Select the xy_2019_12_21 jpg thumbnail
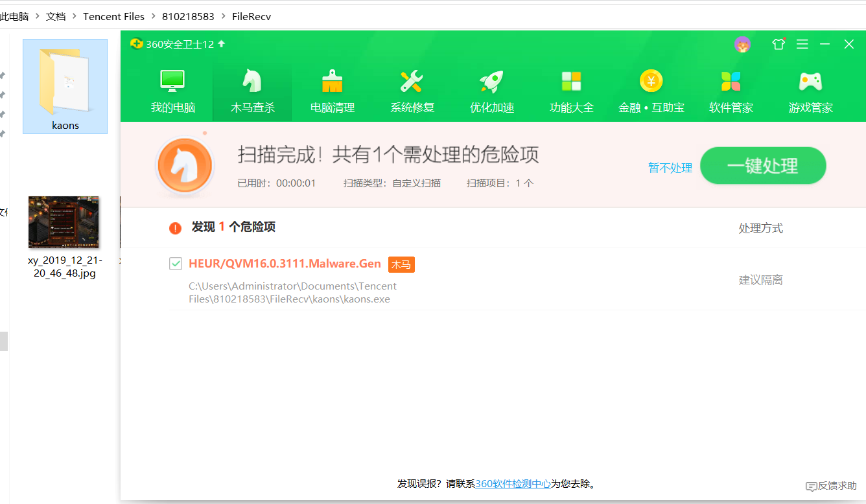The width and height of the screenshot is (866, 504). 64,223
